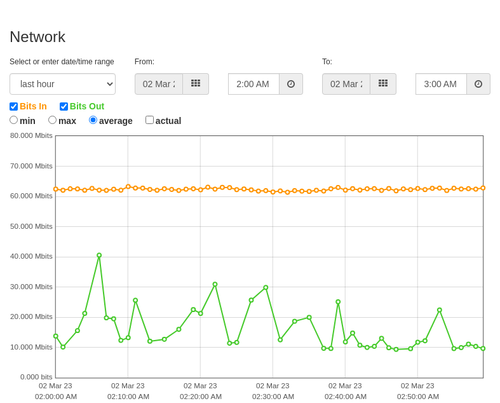
Task: Click the '50.000 Mbits' axis label
Action: [31, 226]
